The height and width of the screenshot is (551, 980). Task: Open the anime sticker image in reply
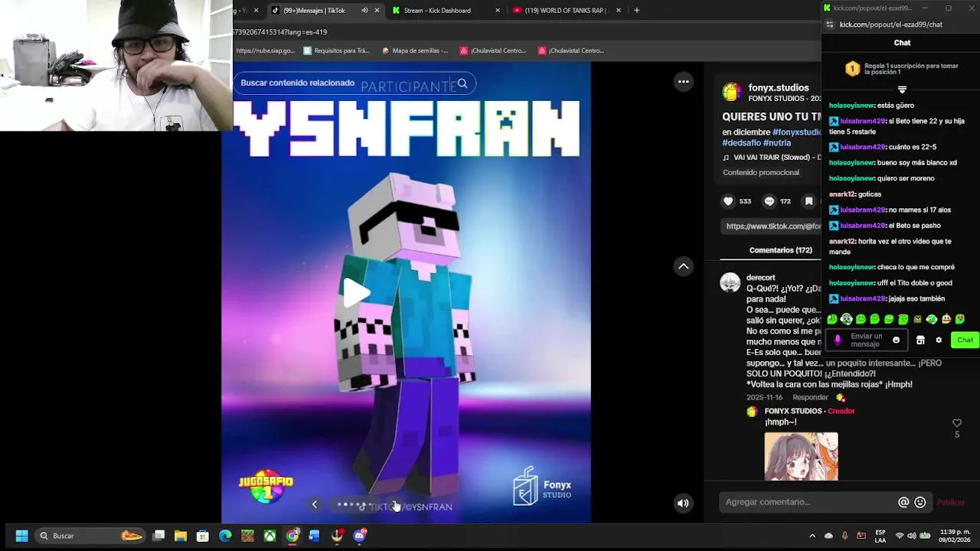tap(801, 457)
